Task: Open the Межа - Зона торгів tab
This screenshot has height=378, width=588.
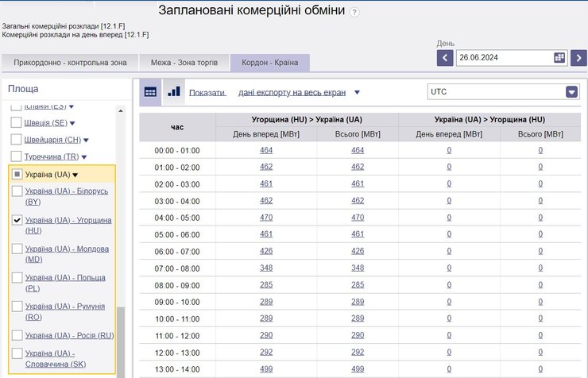Action: (184, 63)
